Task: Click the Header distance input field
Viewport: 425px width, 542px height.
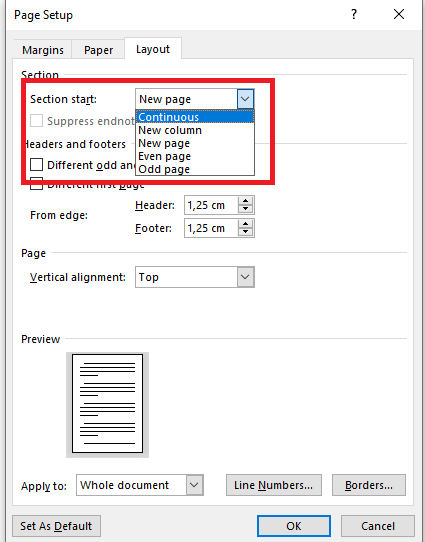Action: 211,205
